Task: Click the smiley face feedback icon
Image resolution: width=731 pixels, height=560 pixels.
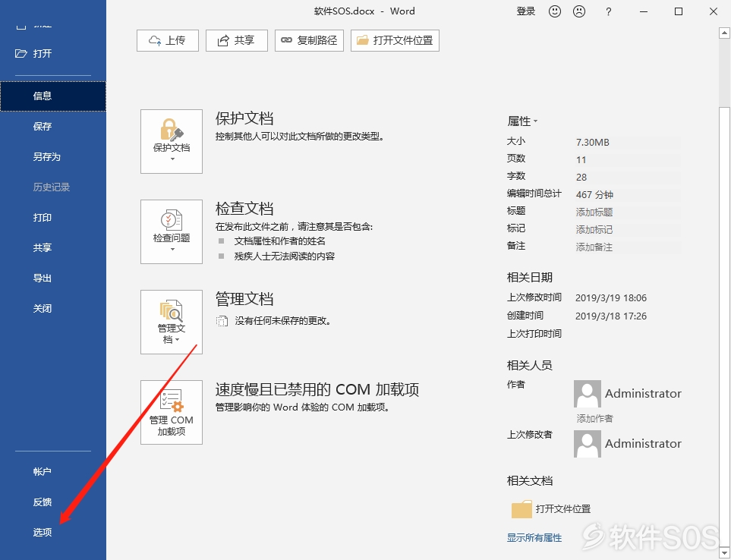Action: [x=555, y=11]
